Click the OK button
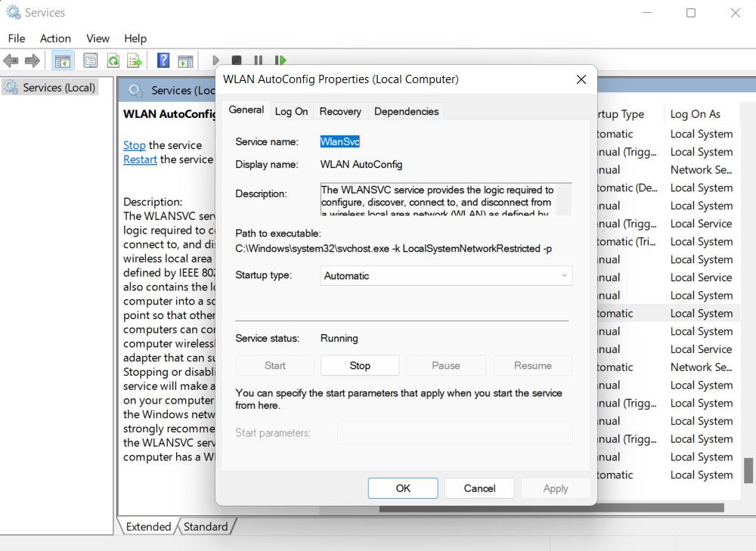 pos(403,488)
